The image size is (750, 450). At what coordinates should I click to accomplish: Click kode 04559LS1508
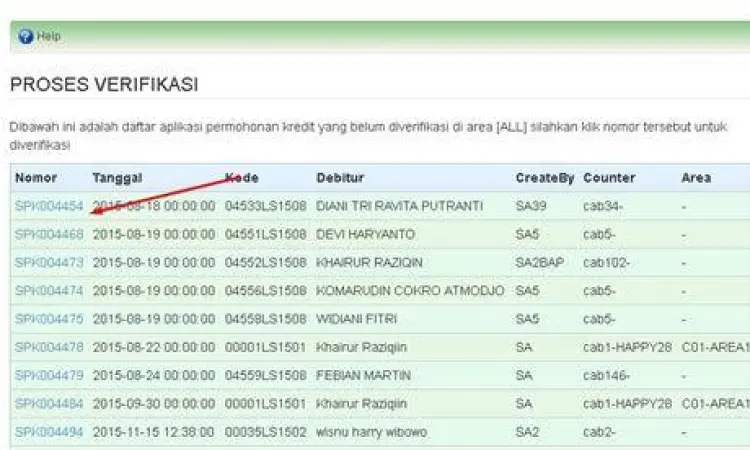pyautogui.click(x=265, y=375)
